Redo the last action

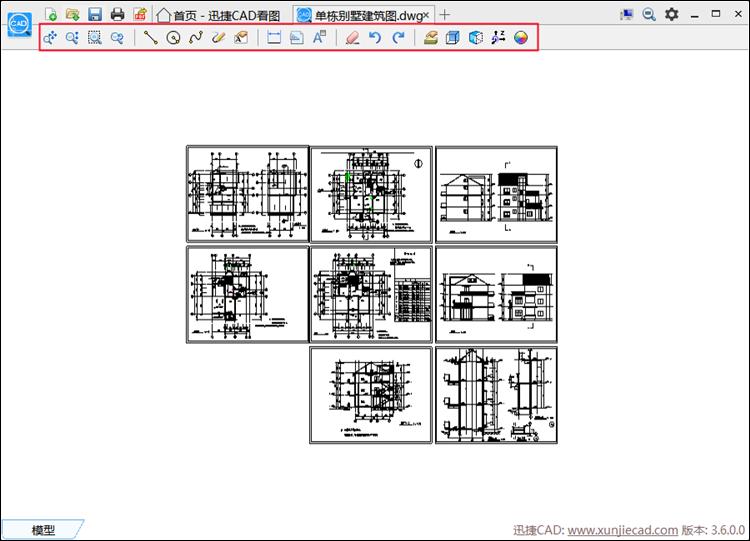click(398, 37)
